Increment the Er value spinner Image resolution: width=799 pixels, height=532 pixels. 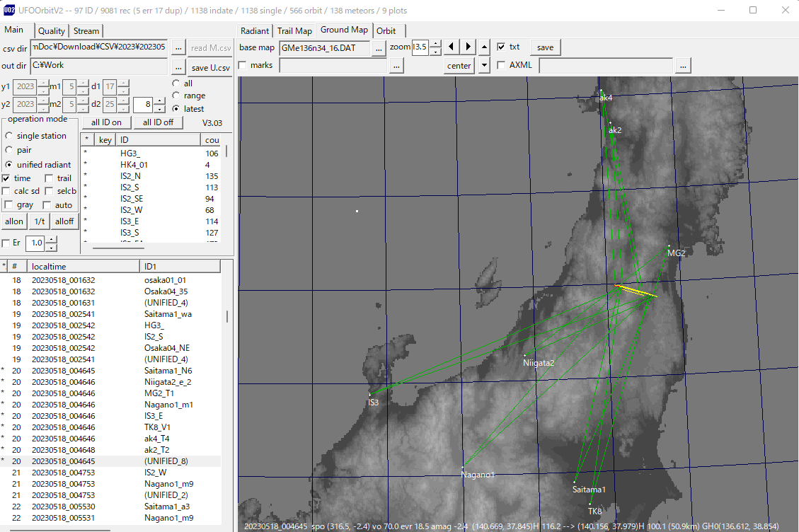[x=52, y=240]
